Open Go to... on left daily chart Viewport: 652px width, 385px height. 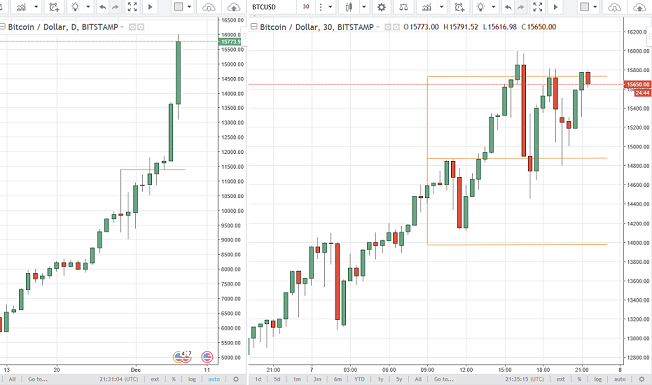tap(38, 379)
